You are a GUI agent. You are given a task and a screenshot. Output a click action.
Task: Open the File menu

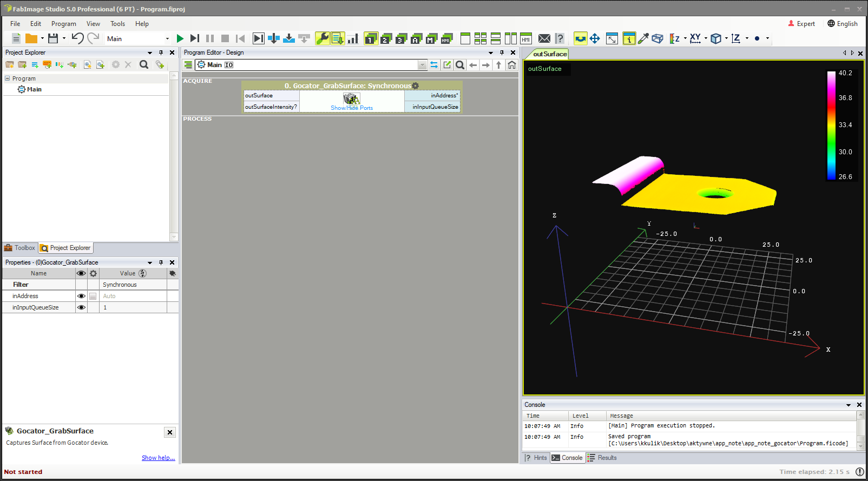pyautogui.click(x=15, y=24)
